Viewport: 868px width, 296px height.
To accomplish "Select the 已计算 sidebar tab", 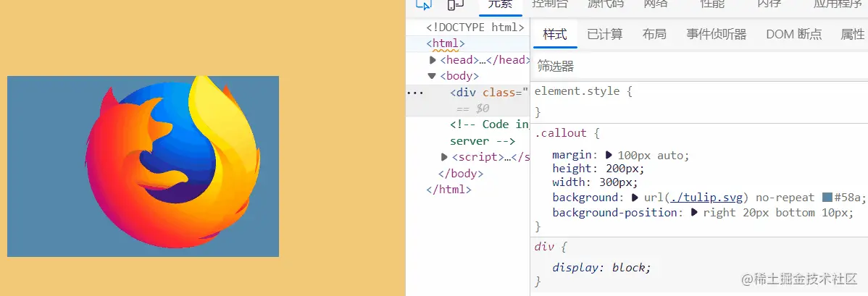I will point(604,34).
